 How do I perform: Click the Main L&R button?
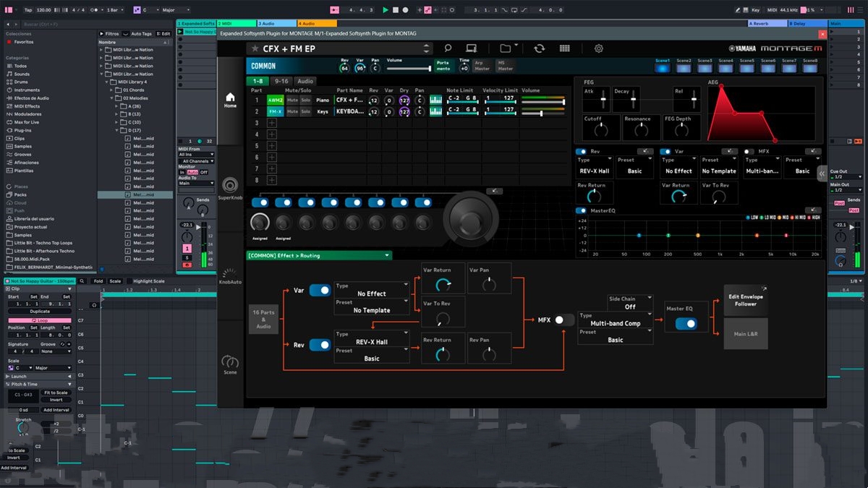746,334
